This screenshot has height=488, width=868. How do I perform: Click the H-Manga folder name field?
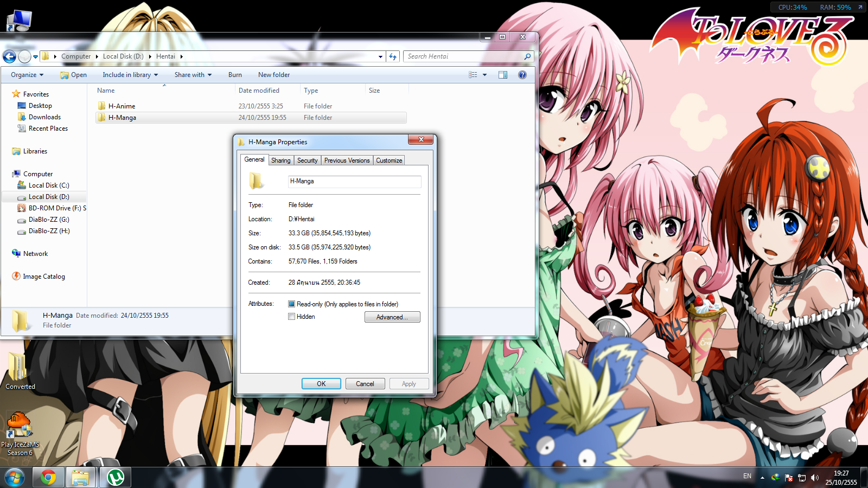coord(354,182)
